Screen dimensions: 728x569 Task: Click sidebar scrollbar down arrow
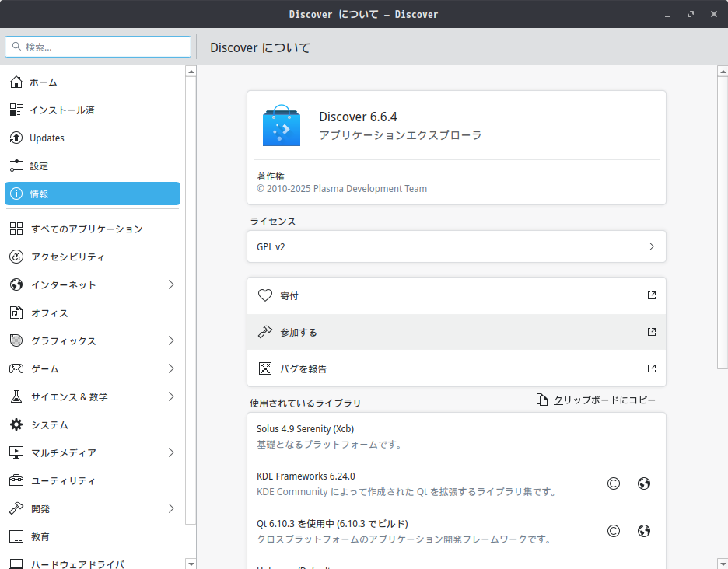[191, 564]
